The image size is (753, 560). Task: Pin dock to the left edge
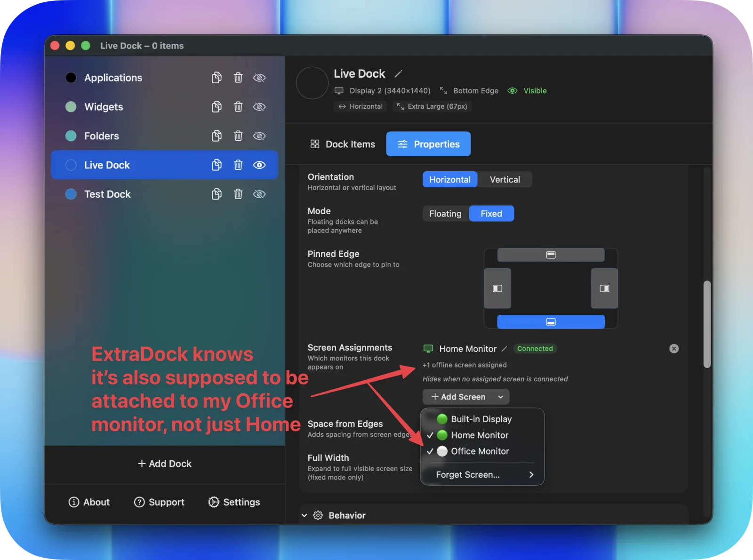point(497,288)
